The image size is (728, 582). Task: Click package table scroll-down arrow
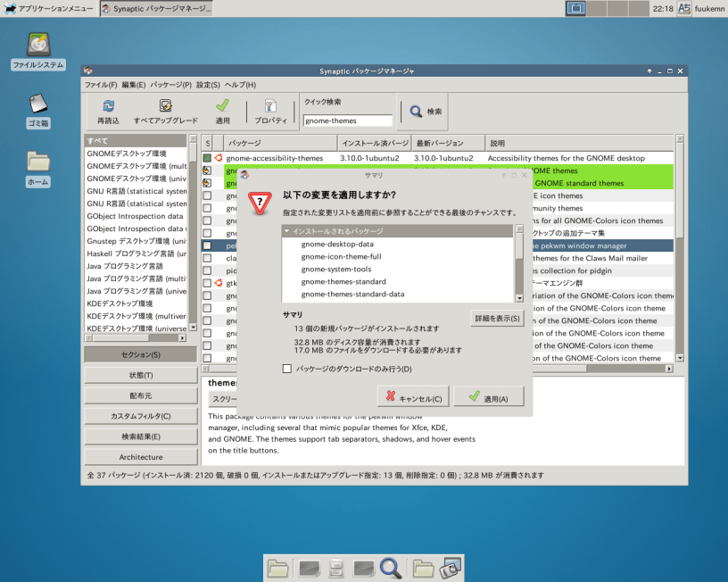point(680,358)
